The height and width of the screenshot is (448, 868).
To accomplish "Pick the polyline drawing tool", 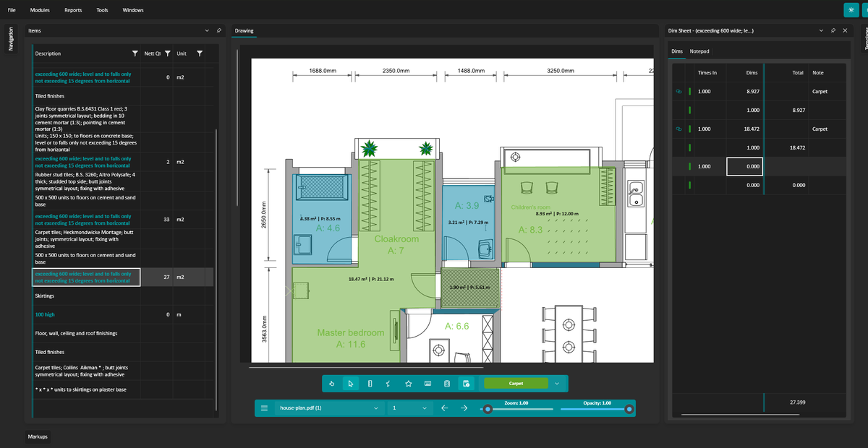I will (x=389, y=384).
